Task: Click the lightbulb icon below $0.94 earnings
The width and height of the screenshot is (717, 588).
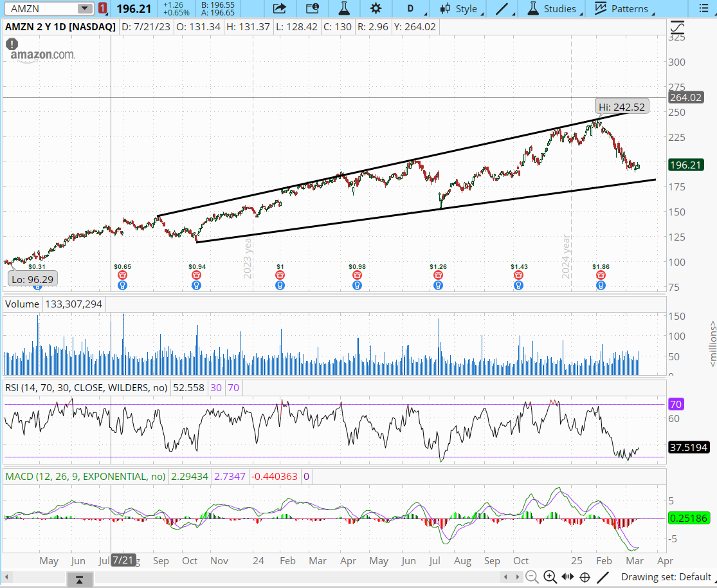Action: (196, 286)
